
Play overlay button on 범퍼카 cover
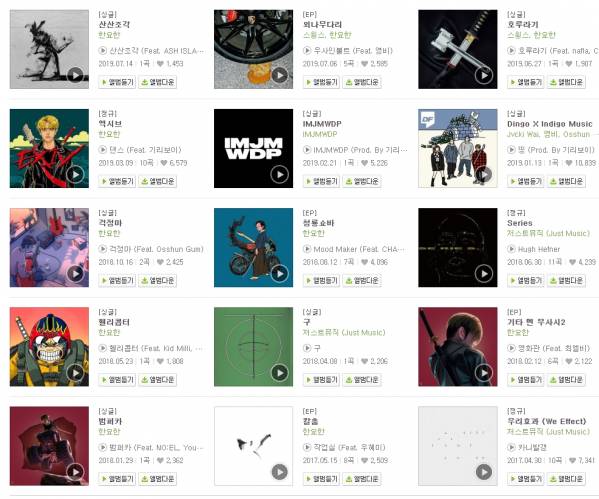(75, 472)
